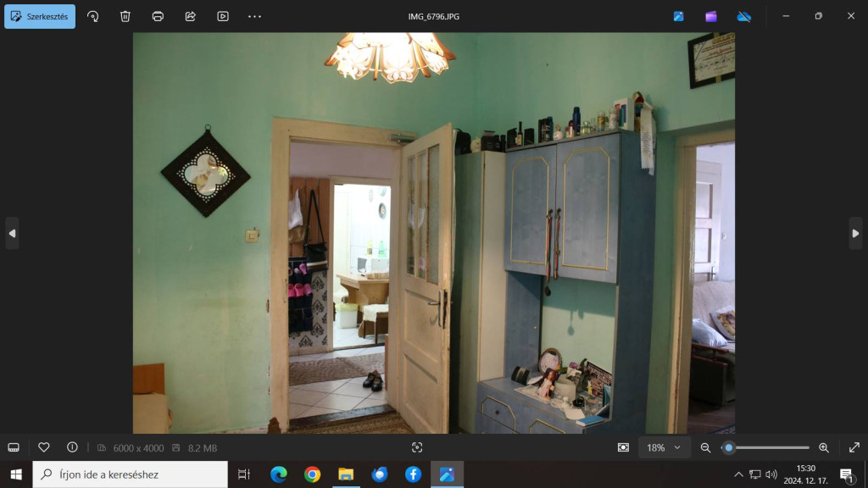Click the Windows taskbar search box

131,474
